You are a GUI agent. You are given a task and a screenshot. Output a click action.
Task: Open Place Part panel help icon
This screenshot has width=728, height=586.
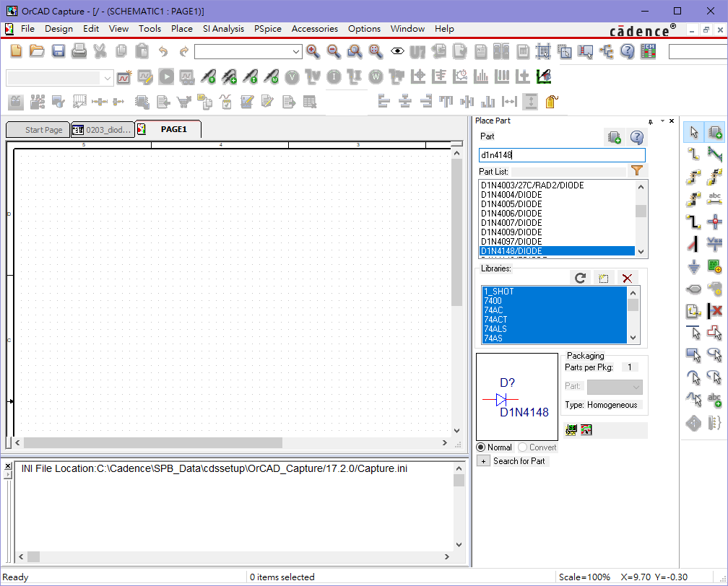coord(637,137)
